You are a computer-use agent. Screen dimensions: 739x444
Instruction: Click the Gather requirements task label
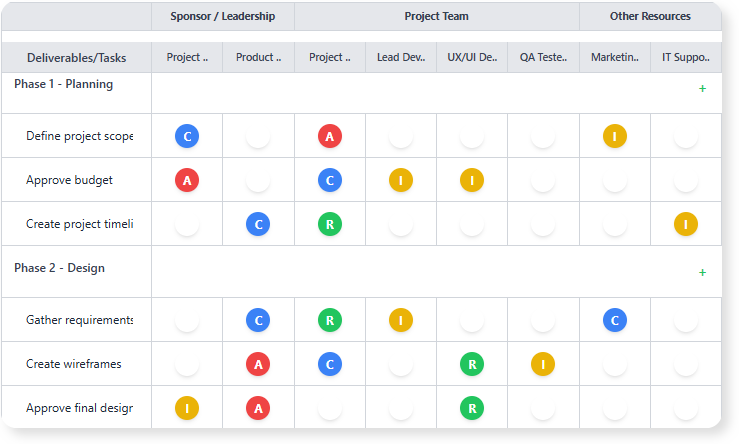pyautogui.click(x=79, y=320)
